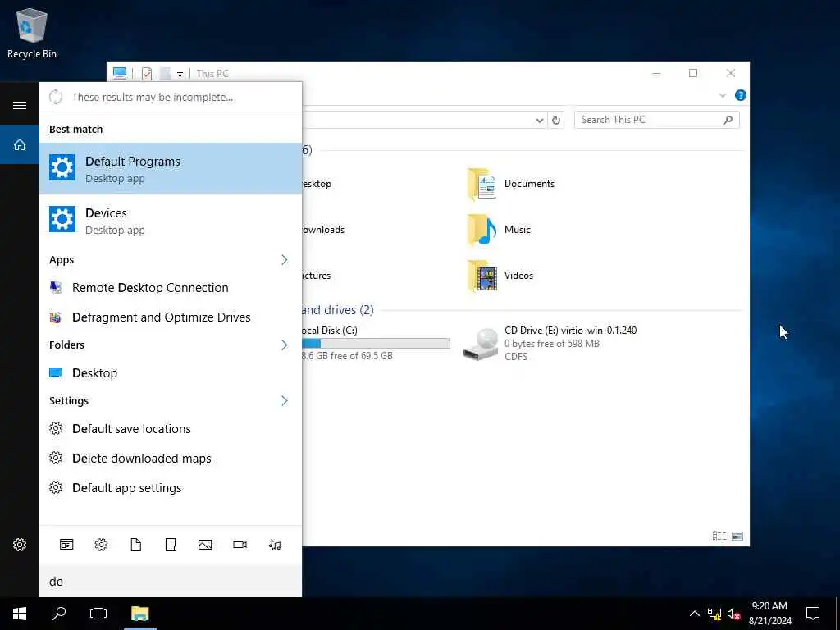
Task: Click the hamburger menu in search panel
Action: pyautogui.click(x=20, y=105)
